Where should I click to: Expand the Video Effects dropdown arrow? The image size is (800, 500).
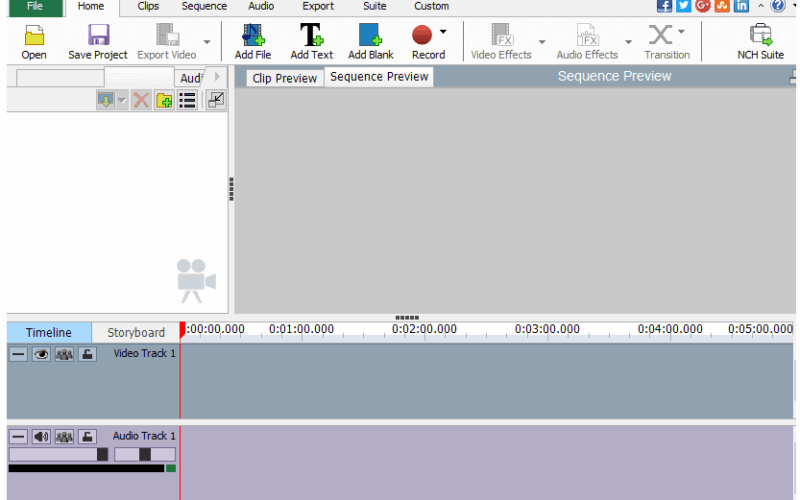[x=542, y=42]
